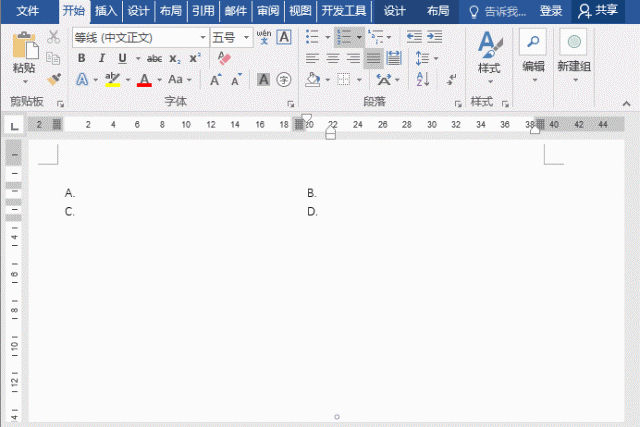Click after the text "A." in the document
Image resolution: width=640 pixels, height=427 pixels.
click(77, 193)
